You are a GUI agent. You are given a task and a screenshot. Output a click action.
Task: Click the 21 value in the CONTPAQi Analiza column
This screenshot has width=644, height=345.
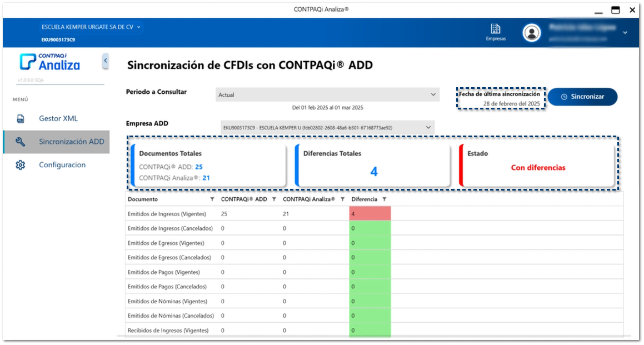coord(286,214)
